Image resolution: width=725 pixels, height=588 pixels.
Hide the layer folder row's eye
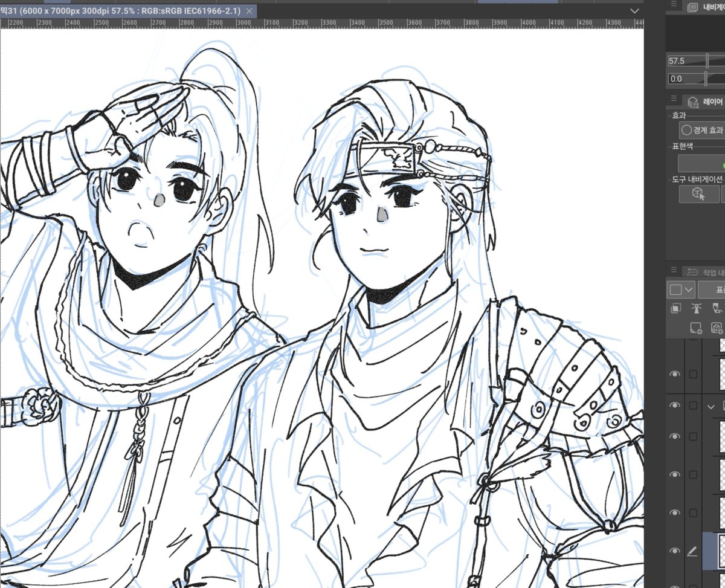(x=675, y=406)
